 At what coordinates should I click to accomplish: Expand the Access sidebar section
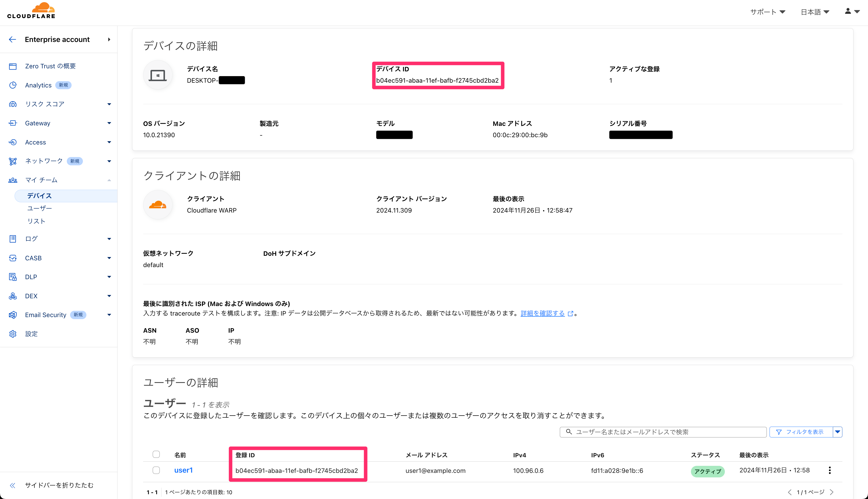click(x=109, y=142)
